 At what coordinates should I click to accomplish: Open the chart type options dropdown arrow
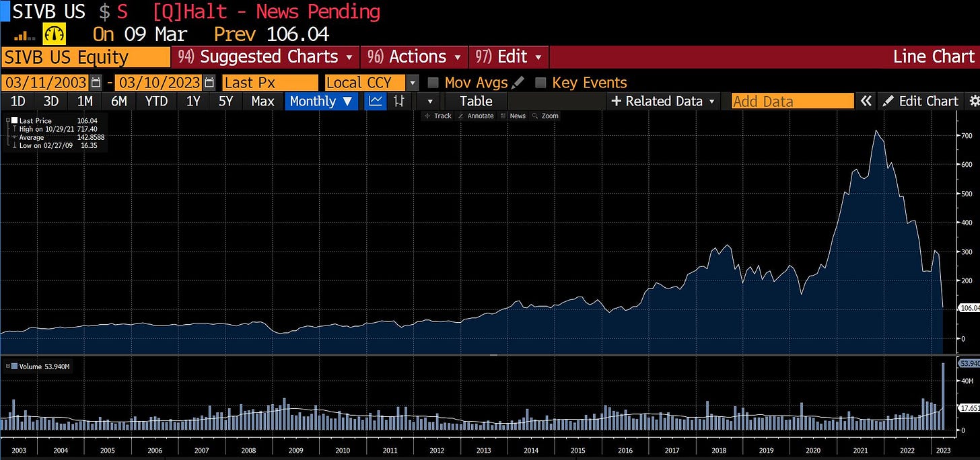point(429,101)
